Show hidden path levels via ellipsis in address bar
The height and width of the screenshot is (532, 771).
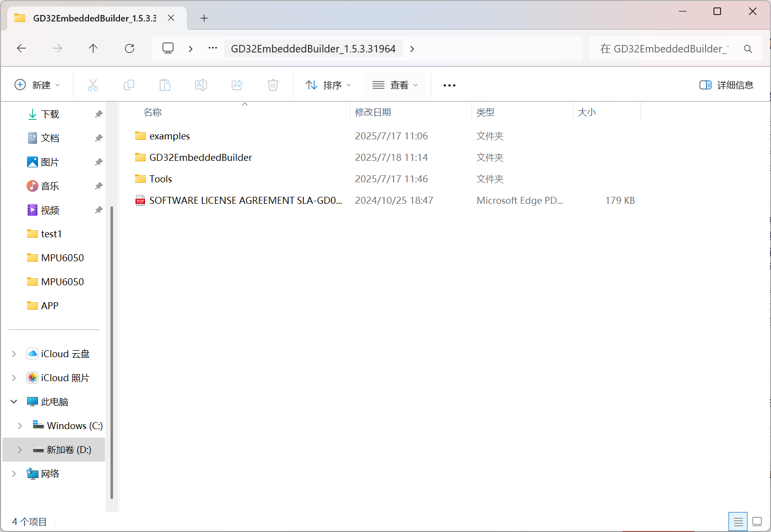click(x=212, y=48)
